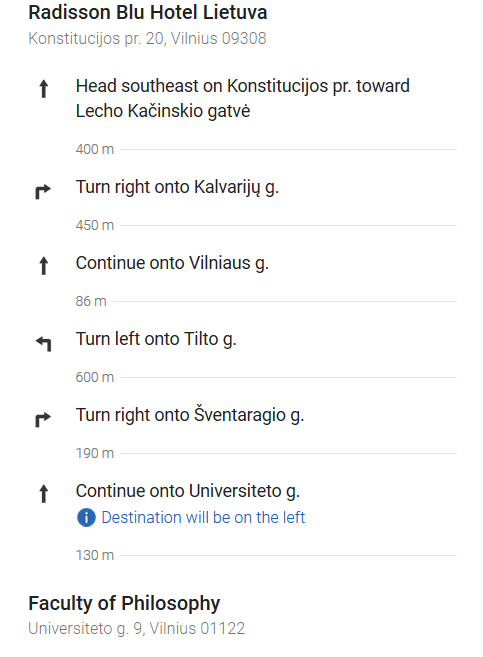This screenshot has width=483, height=657.
Task: Select the Turn left onto Tilto g. step
Action: click(156, 339)
